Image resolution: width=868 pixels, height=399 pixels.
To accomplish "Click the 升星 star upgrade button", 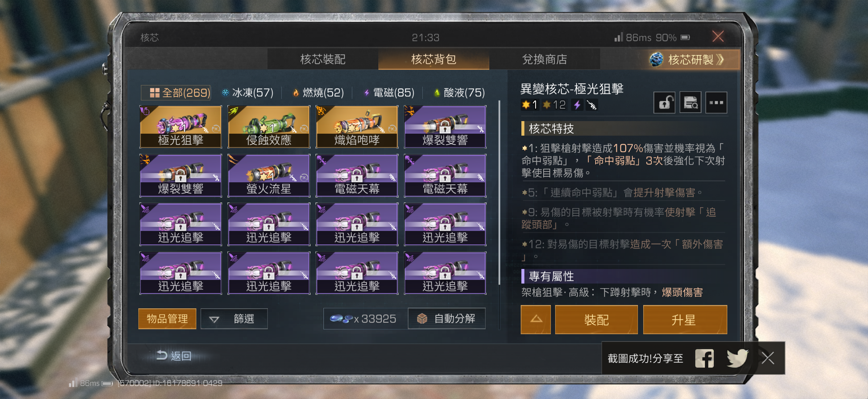I will [685, 320].
